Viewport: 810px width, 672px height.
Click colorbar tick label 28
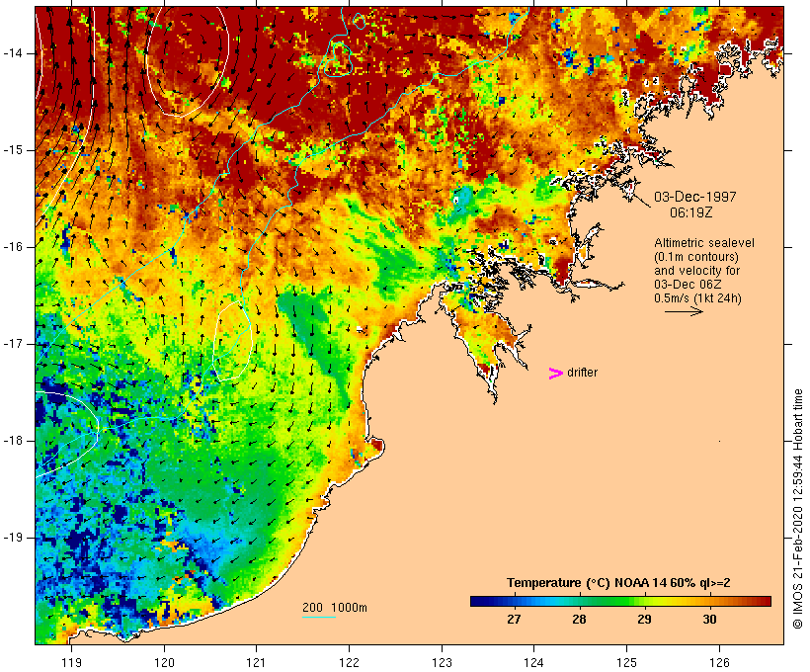(x=579, y=620)
